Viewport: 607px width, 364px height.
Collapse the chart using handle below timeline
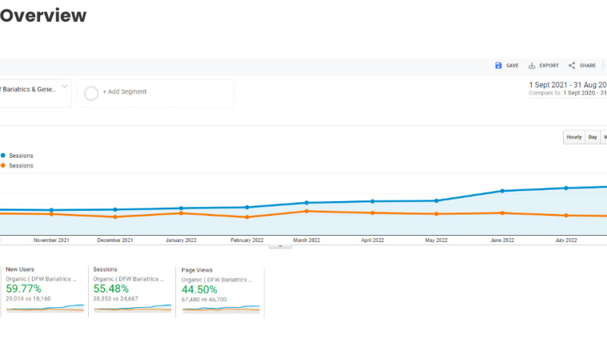280,246
